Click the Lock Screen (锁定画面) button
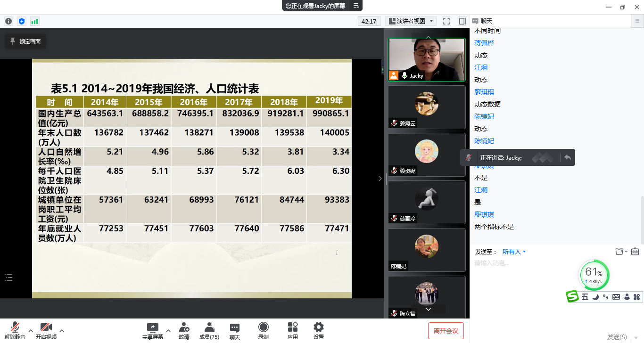 point(25,41)
